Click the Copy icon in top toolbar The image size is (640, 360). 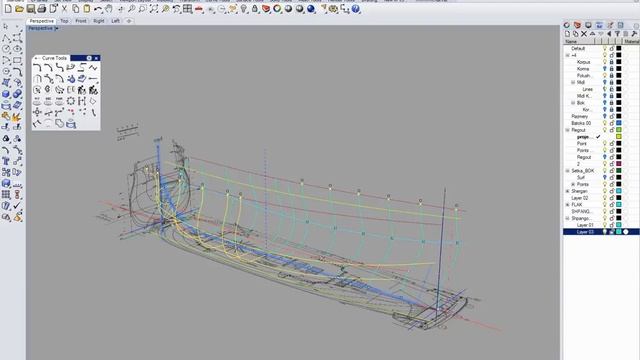(76, 9)
